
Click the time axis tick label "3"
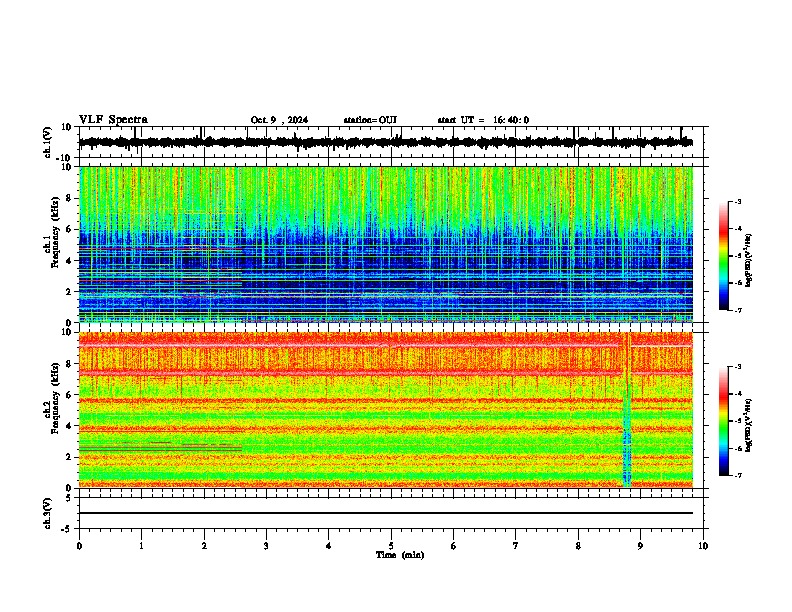(x=266, y=546)
